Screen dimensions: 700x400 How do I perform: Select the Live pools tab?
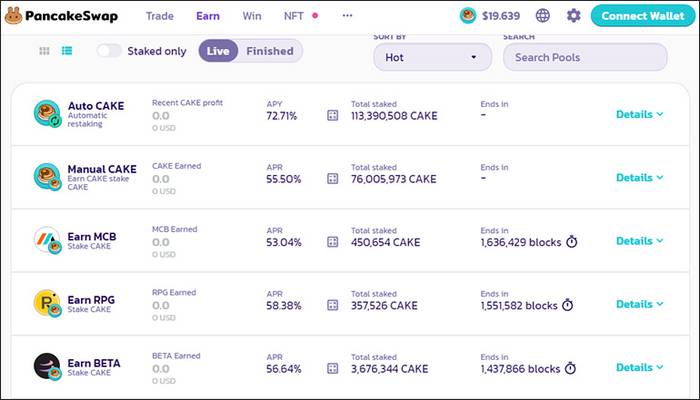(218, 51)
